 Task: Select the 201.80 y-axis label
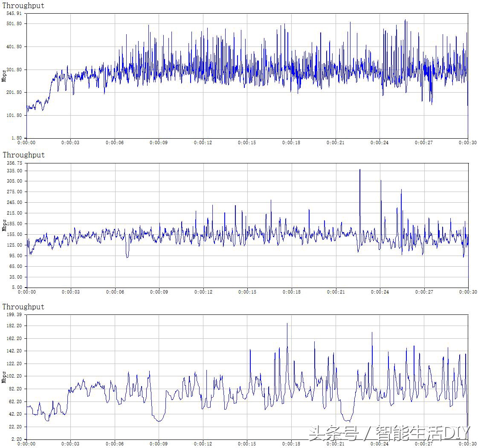pos(14,92)
